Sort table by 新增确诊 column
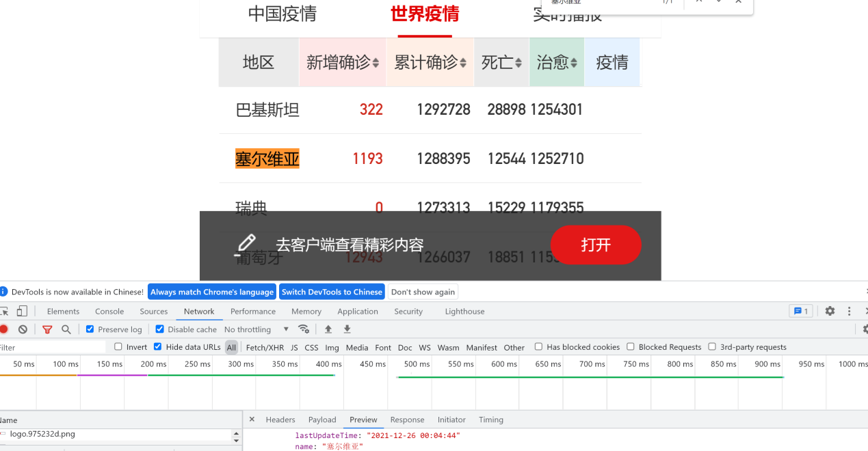The width and height of the screenshot is (868, 451). click(x=342, y=63)
